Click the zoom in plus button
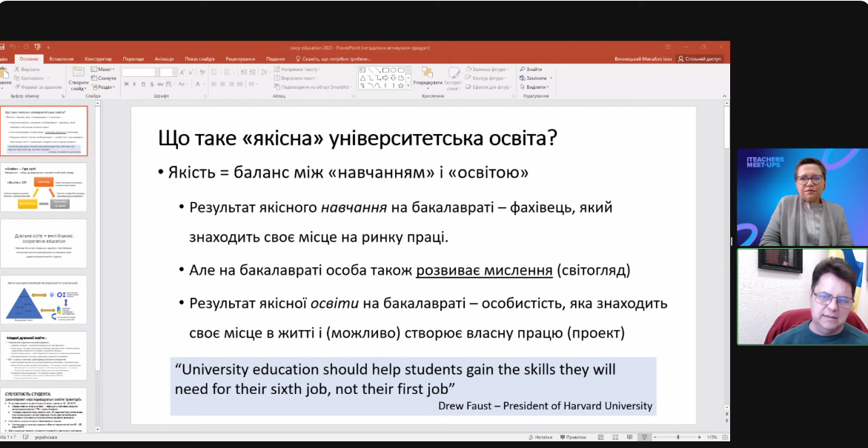This screenshot has width=868, height=448. [699, 437]
